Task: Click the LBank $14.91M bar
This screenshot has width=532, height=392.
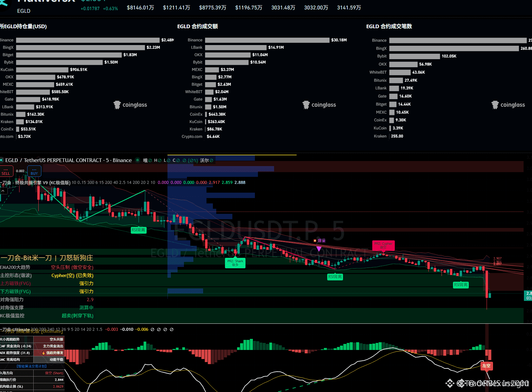Action: (x=236, y=47)
